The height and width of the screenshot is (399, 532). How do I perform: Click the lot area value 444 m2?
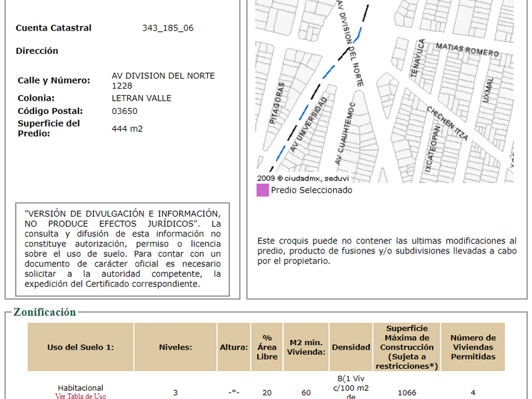tap(127, 129)
